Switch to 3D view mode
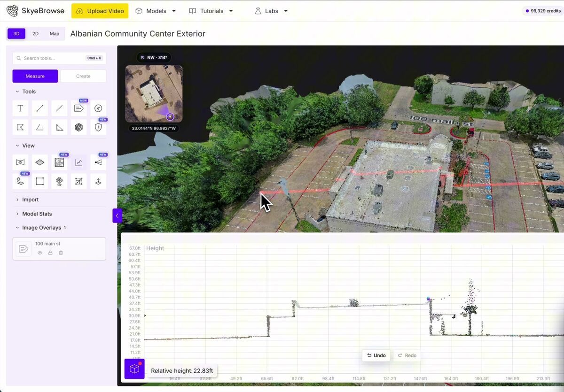The image size is (564, 392). click(x=16, y=34)
